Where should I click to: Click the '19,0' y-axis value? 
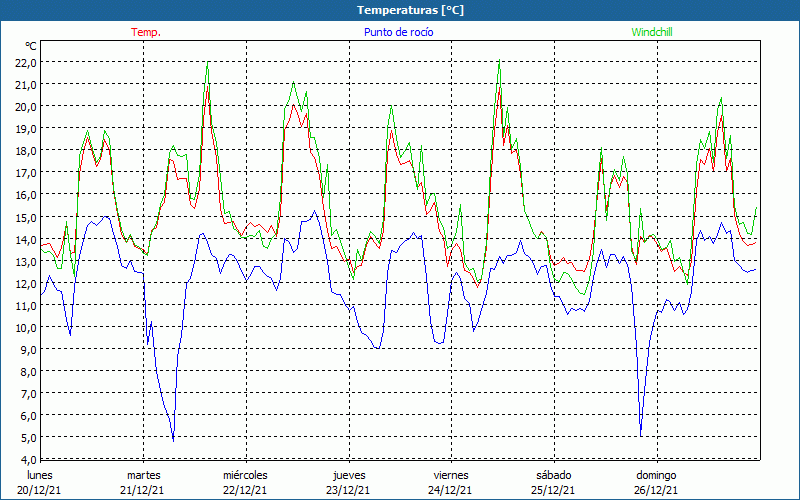pyautogui.click(x=26, y=129)
